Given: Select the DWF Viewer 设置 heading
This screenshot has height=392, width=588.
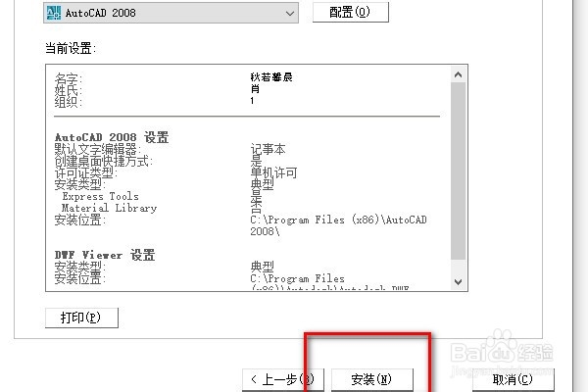Looking at the screenshot, I should click(105, 255).
